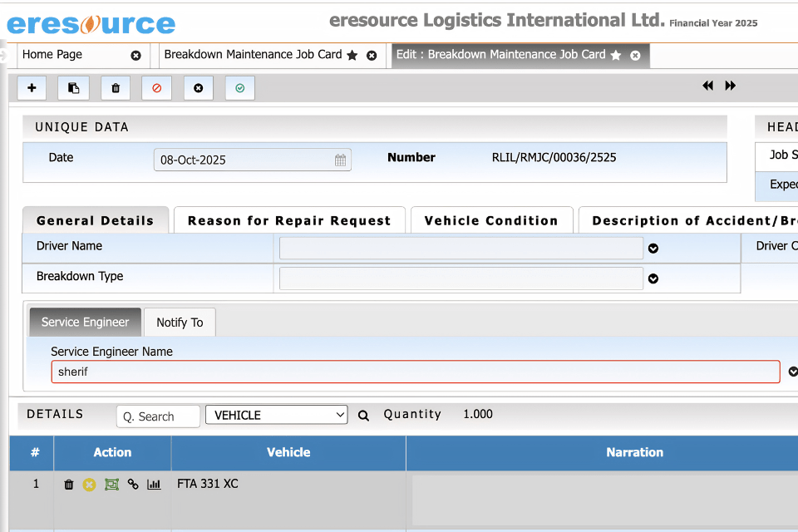Open the Description of Accident tab
Screen dimensions: 798x532
click(688, 220)
